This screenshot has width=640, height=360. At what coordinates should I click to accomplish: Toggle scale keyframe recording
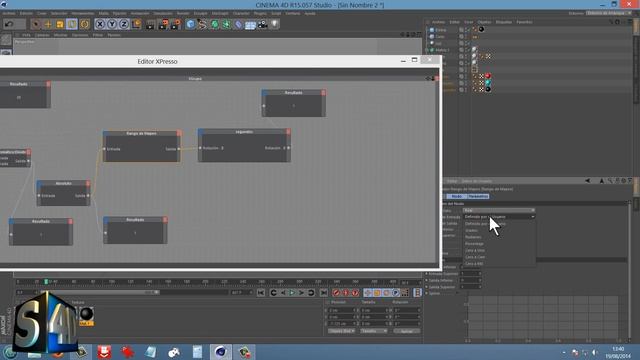tap(377, 293)
